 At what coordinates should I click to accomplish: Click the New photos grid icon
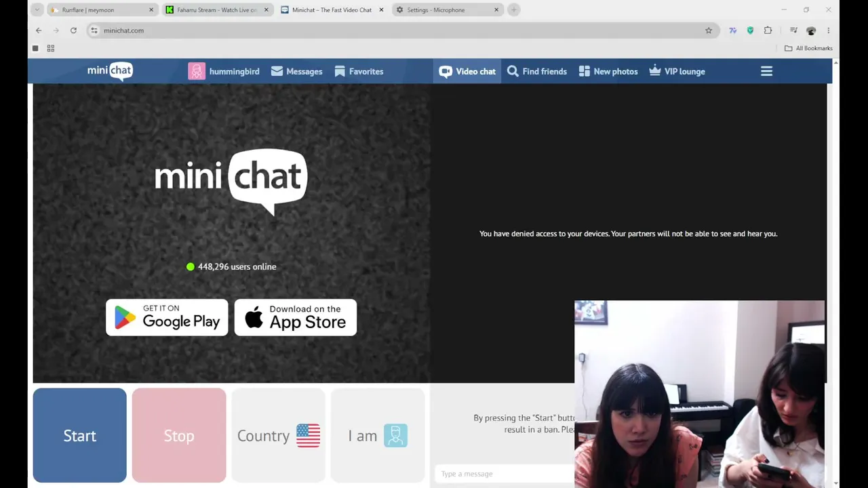(x=585, y=71)
